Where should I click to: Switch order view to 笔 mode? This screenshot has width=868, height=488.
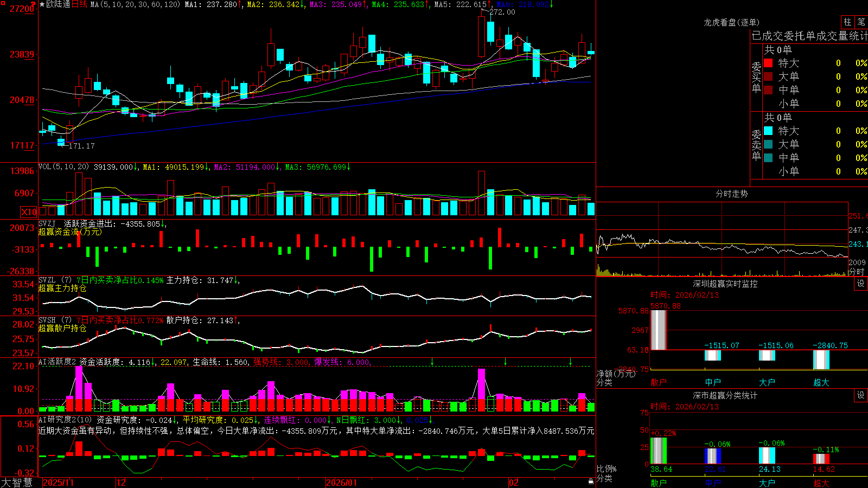(861, 22)
